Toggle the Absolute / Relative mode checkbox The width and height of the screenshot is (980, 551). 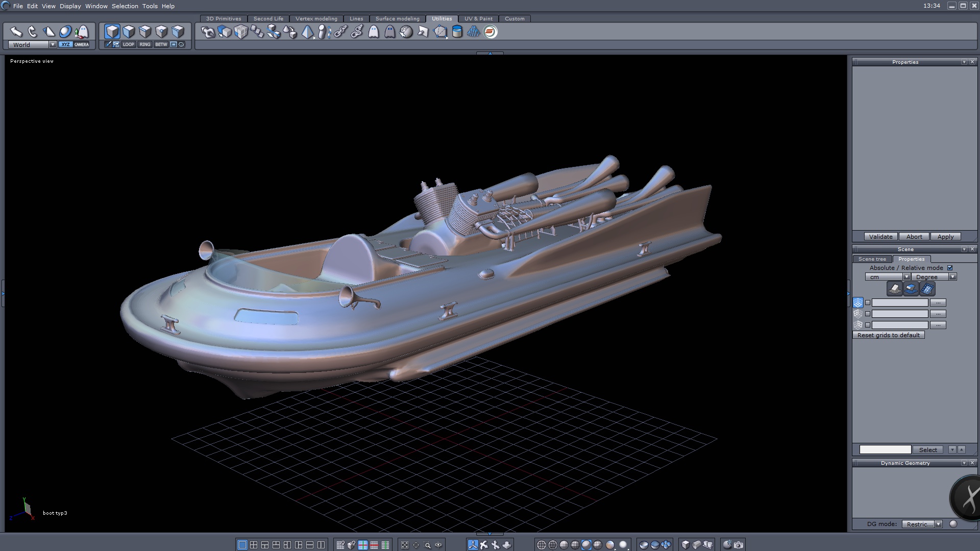coord(950,268)
